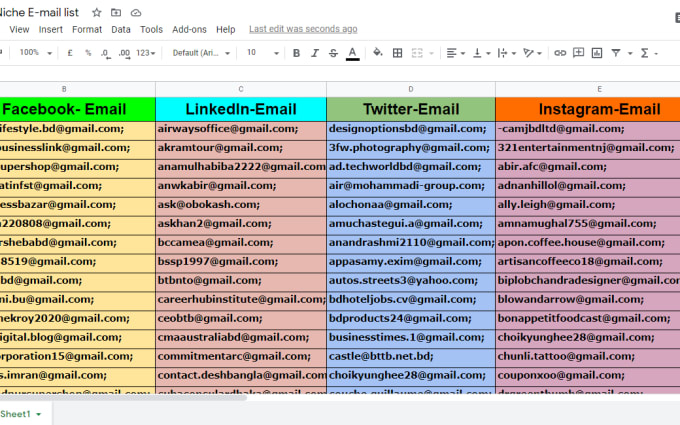The width and height of the screenshot is (680, 425).
Task: Click the horizontal scrollbar
Action: click(124, 397)
